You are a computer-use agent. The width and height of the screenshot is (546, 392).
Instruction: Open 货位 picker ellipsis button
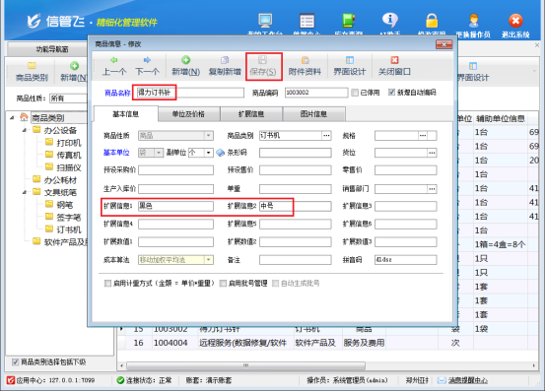432,153
